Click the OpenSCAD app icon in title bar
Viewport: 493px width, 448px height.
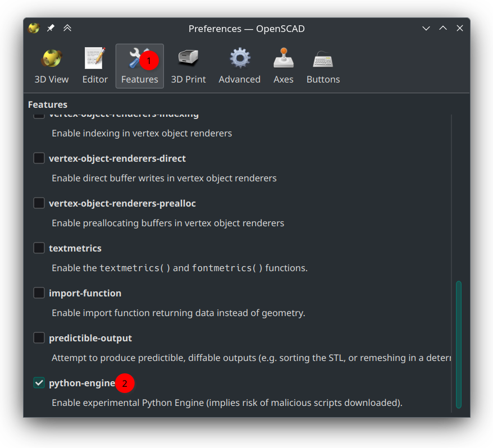(x=34, y=29)
